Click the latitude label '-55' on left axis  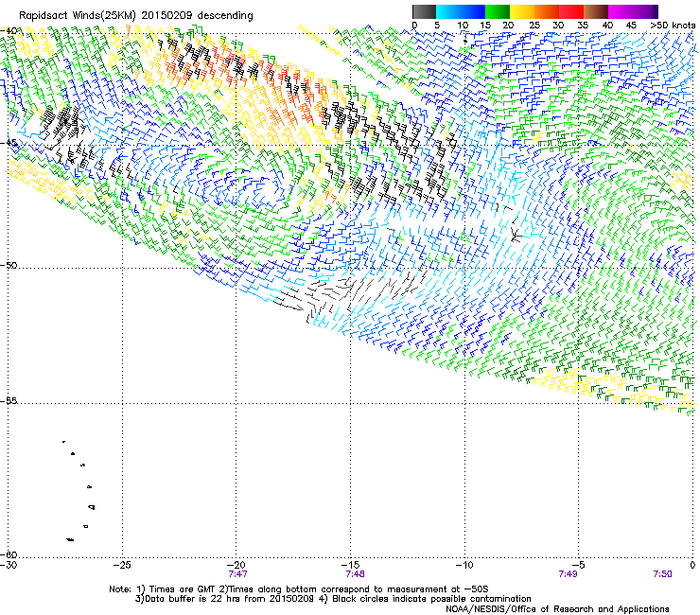pos(9,401)
